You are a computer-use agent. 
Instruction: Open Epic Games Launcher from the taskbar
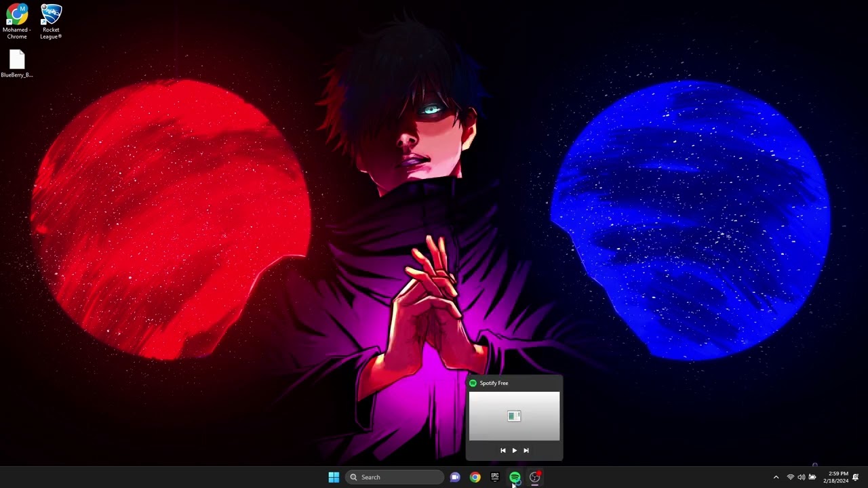pyautogui.click(x=495, y=477)
